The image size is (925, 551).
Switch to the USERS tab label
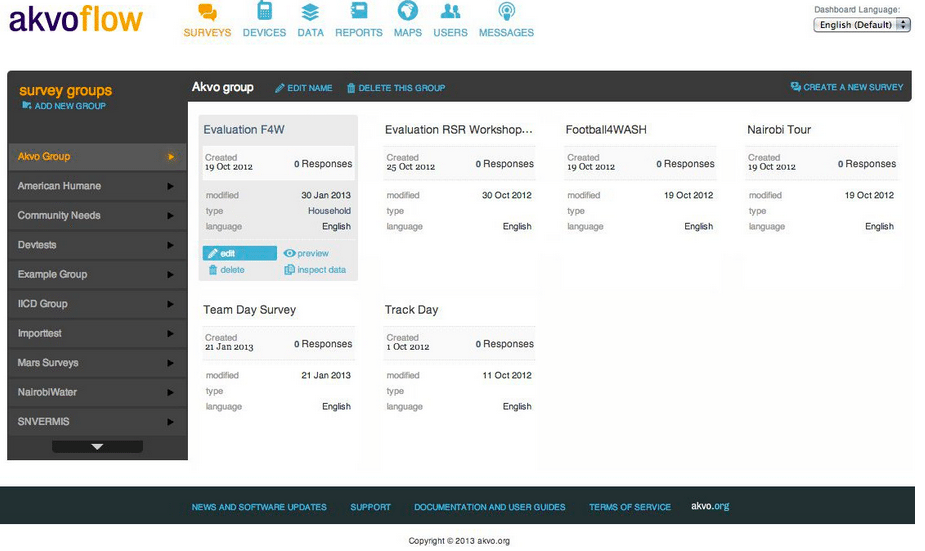(451, 32)
